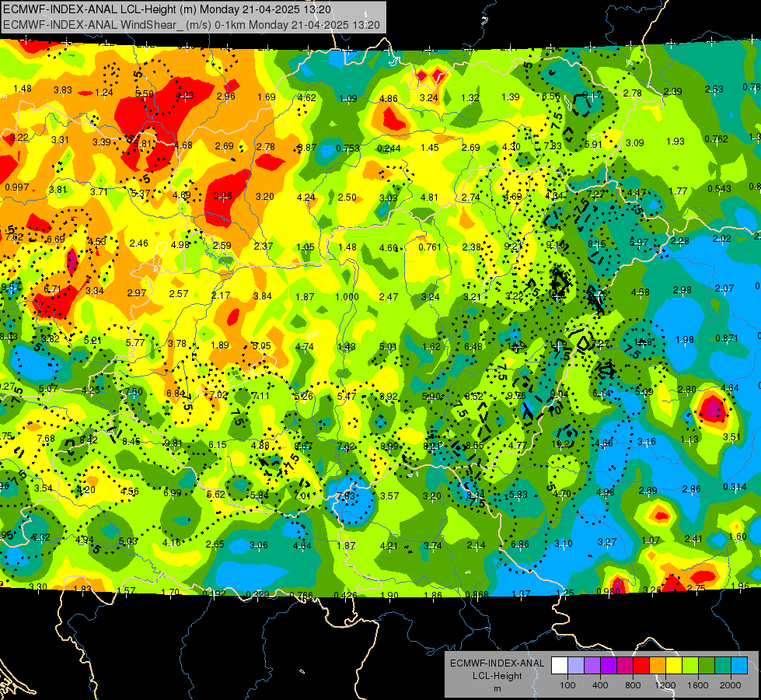
Task: Select the red legend color swatch
Action: [x=641, y=666]
